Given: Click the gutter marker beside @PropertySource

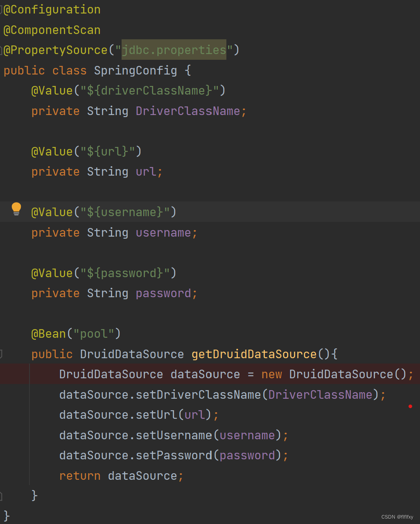Looking at the screenshot, I should click(x=2, y=50).
